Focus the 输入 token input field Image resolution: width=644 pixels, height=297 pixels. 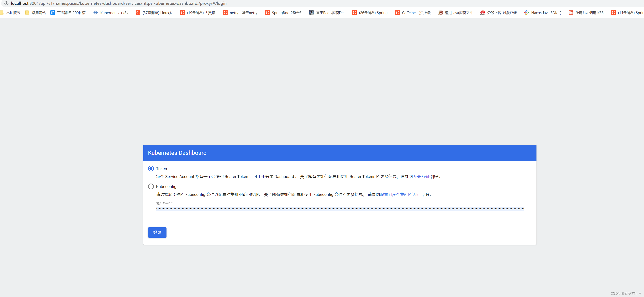[x=340, y=209]
